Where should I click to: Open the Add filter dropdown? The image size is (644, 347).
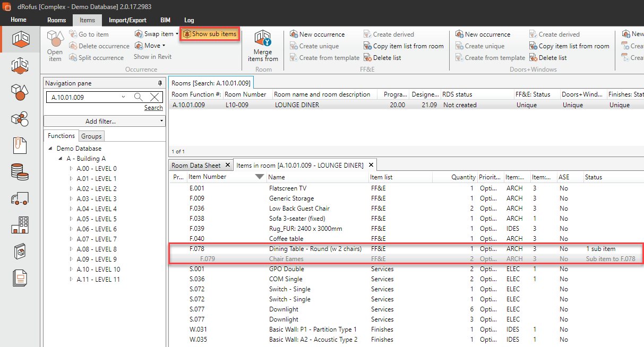tap(104, 122)
